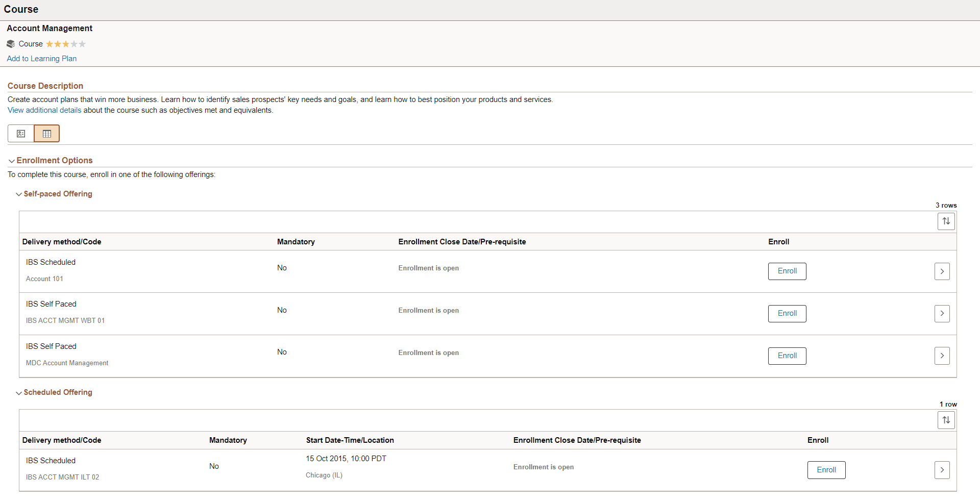Open sort options for Scheduled Offering grid
The height and width of the screenshot is (504, 980).
pos(946,420)
